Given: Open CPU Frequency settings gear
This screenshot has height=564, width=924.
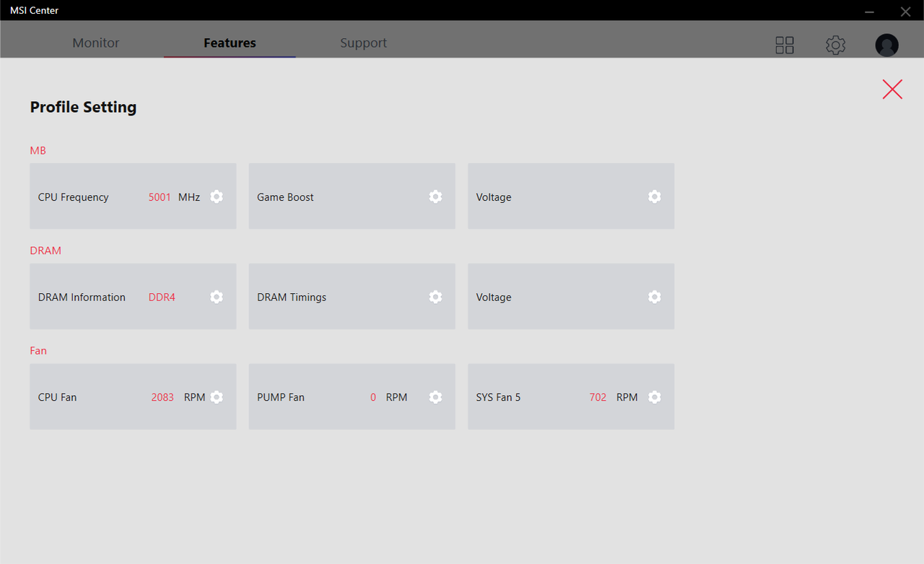Looking at the screenshot, I should [217, 196].
